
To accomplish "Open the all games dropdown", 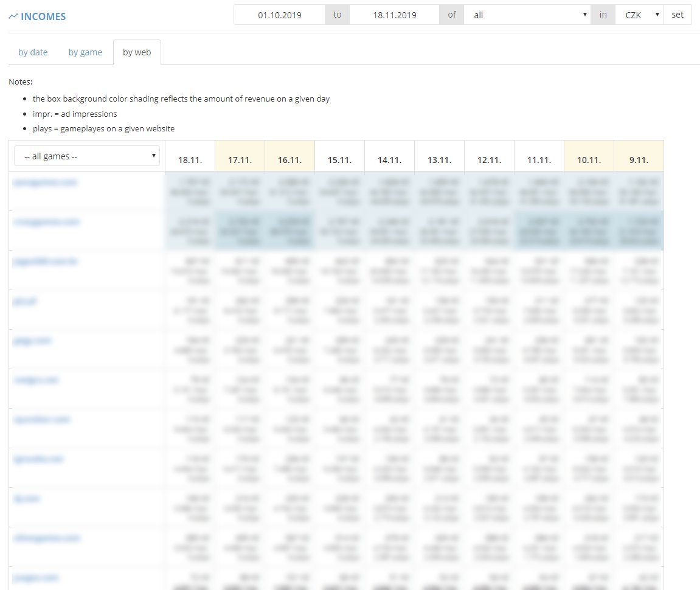I will (87, 156).
